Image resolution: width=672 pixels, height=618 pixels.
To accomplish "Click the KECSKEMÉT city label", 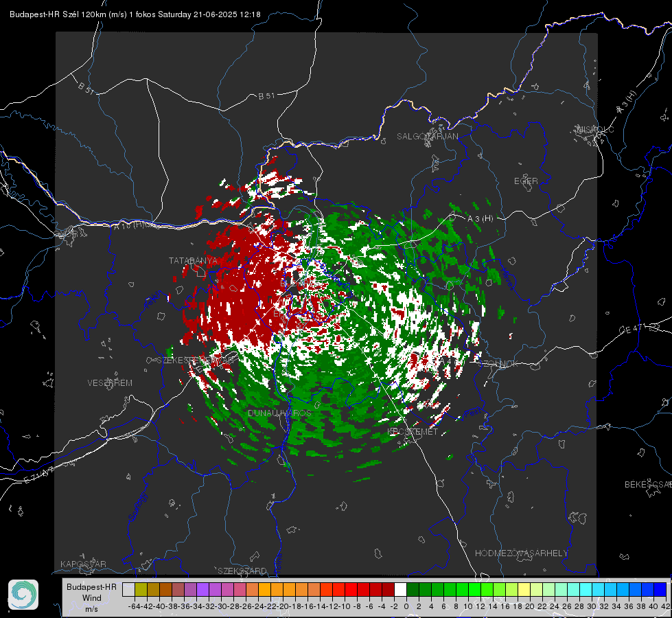I will pos(413,432).
